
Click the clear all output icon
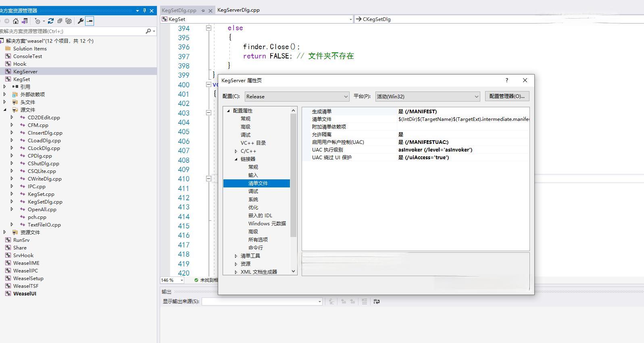click(364, 301)
